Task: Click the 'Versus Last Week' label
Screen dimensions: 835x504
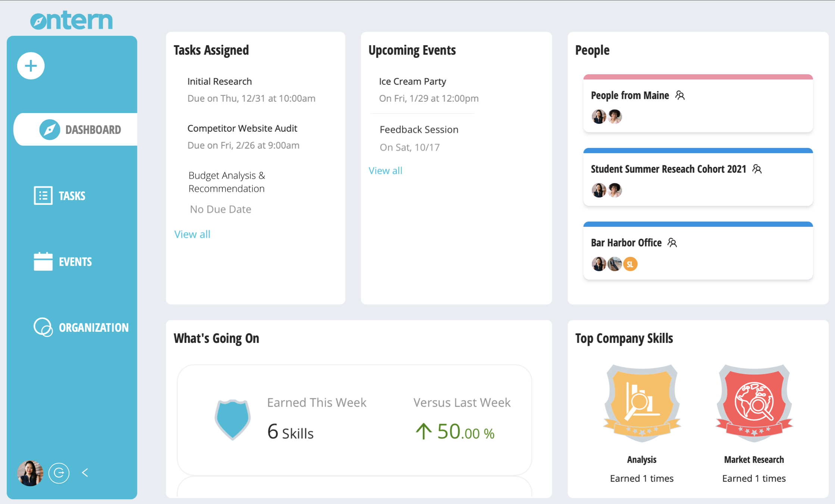Action: [462, 402]
